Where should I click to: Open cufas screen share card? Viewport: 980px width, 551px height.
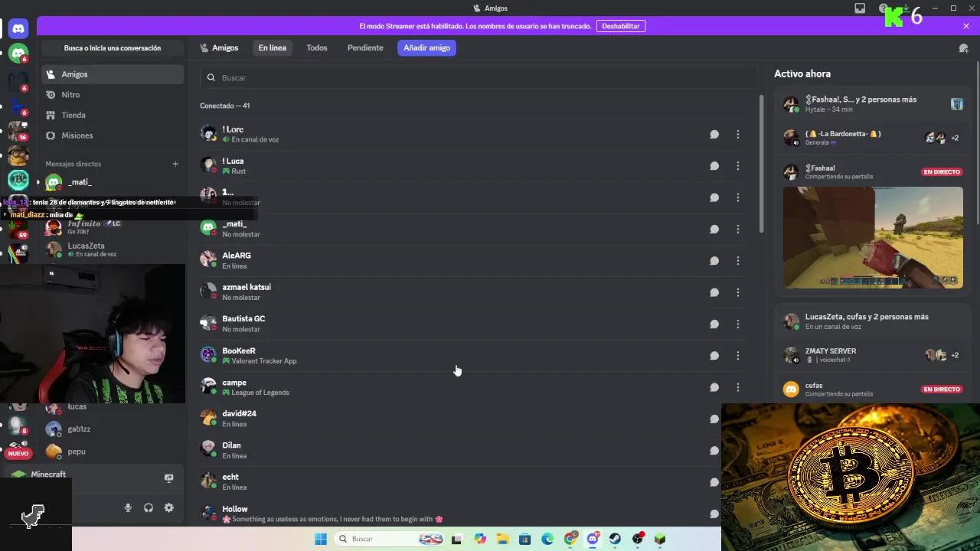[873, 390]
